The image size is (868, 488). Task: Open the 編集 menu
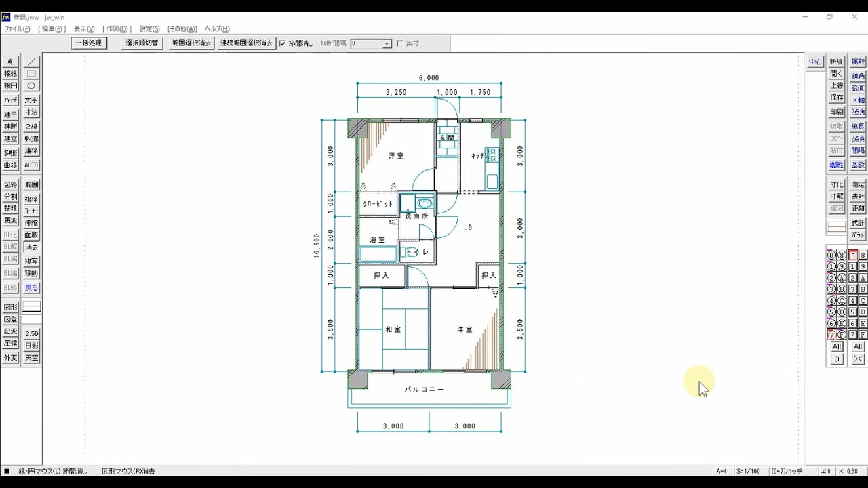tap(52, 29)
